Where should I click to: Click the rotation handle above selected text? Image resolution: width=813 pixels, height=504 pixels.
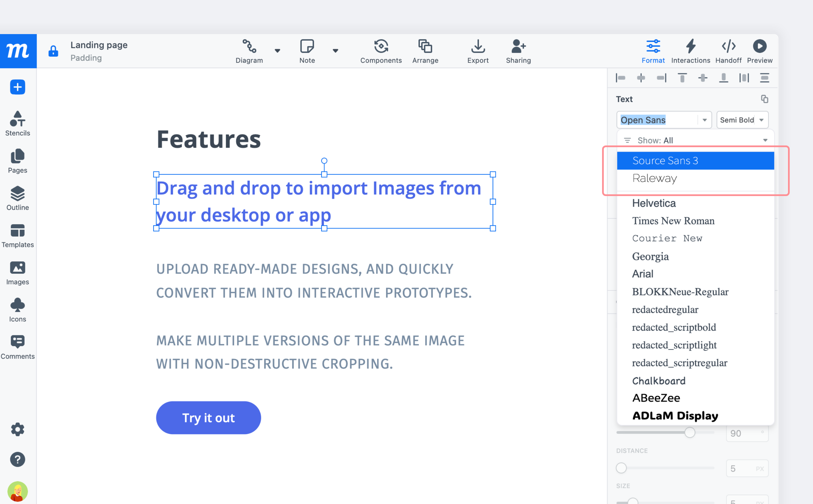coord(324,161)
